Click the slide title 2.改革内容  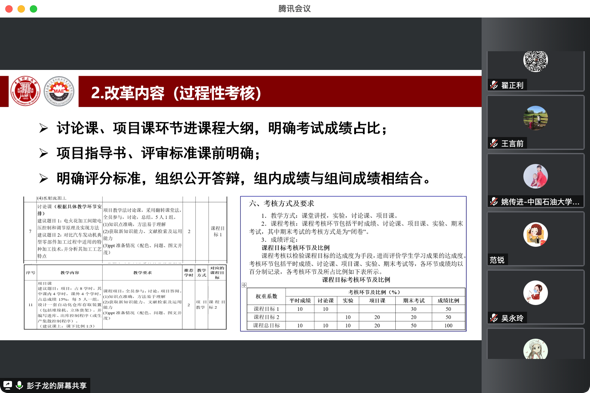pyautogui.click(x=176, y=93)
